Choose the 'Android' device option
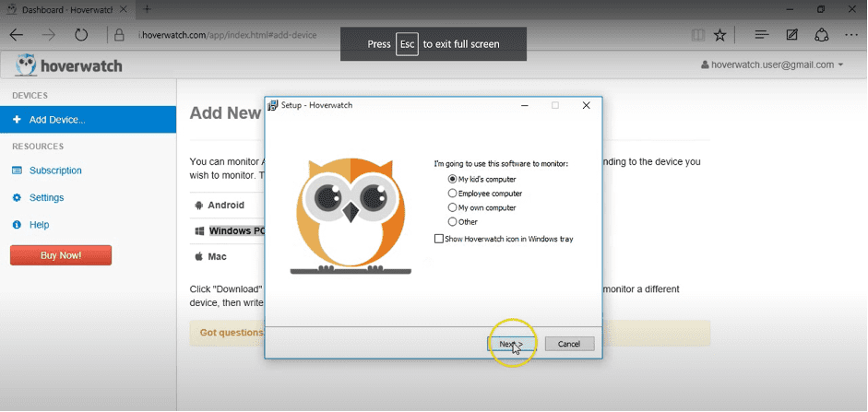868x412 pixels. pos(226,206)
